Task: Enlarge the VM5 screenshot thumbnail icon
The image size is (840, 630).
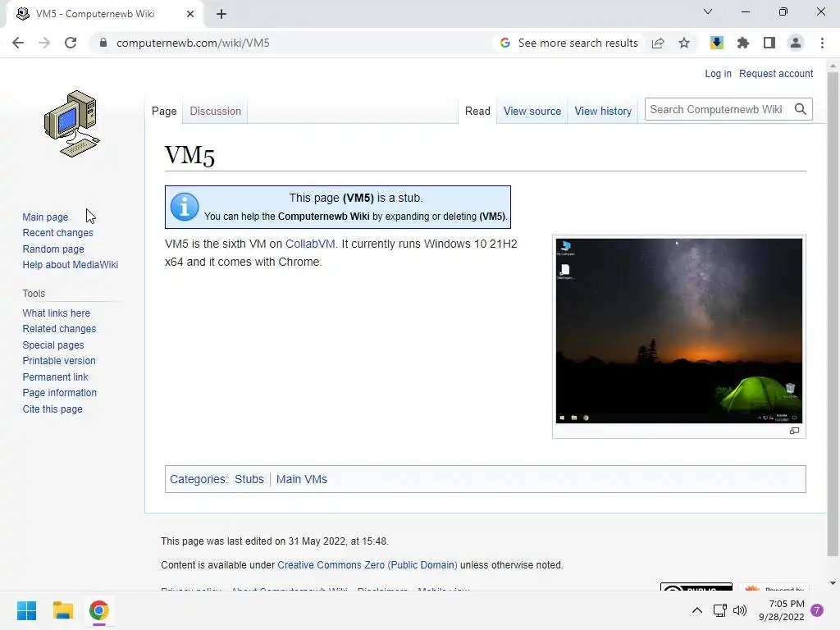Action: (x=794, y=431)
